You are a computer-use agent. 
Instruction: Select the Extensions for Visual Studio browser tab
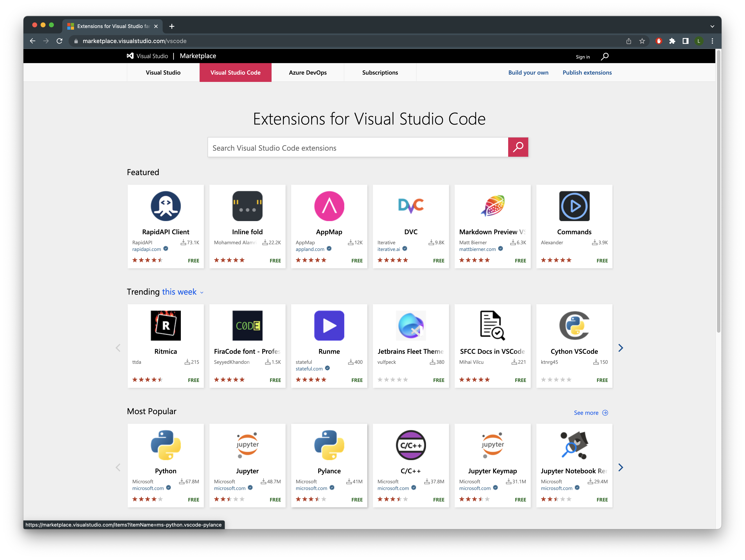click(113, 26)
